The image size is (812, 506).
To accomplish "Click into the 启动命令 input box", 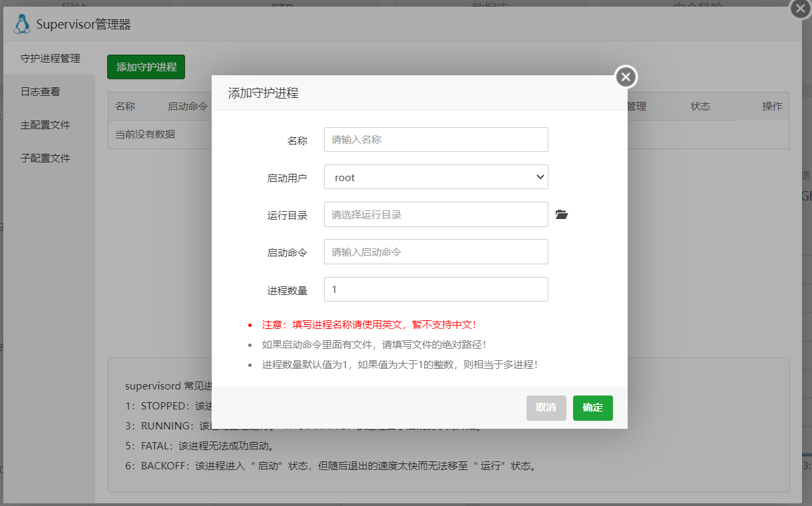I will click(436, 252).
